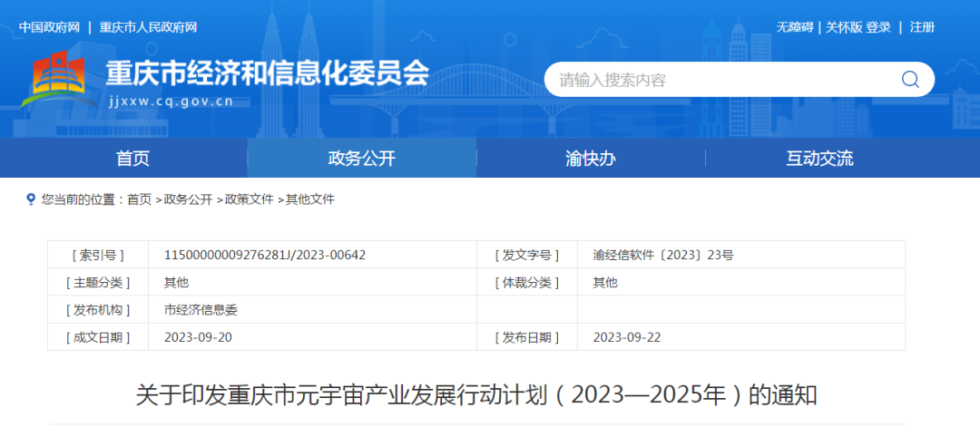Click the [索引号] label cell
Image resolution: width=980 pixels, height=427 pixels.
98,255
